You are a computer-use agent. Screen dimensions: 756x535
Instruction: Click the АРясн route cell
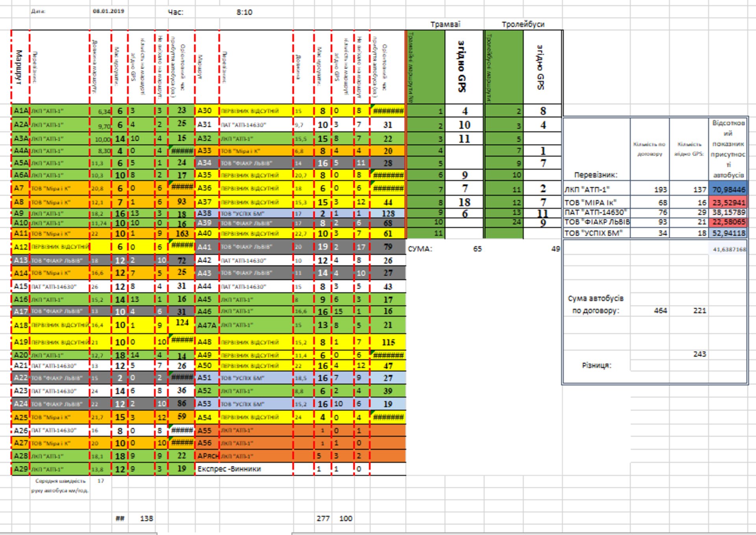tap(208, 456)
